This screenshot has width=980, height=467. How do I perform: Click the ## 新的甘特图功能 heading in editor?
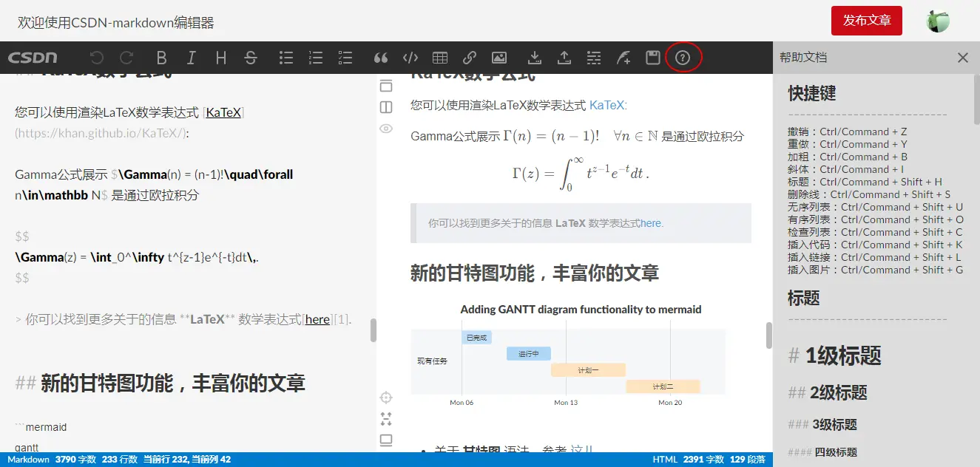[160, 383]
